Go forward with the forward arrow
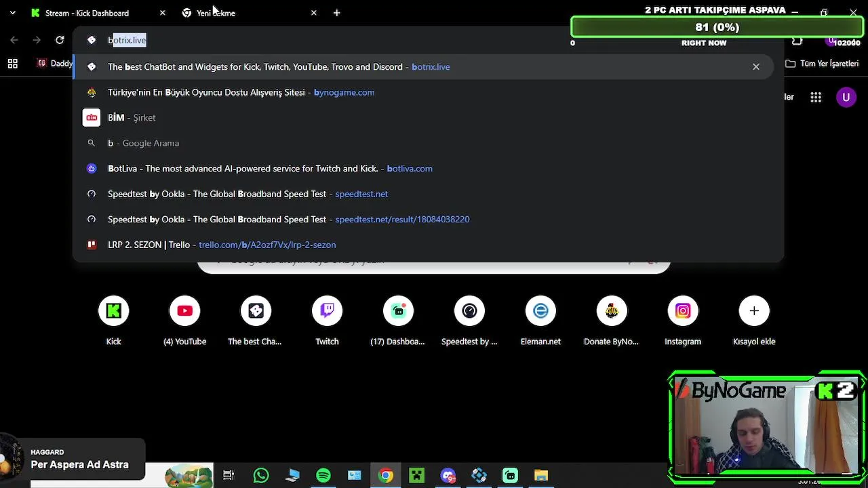 click(x=37, y=40)
